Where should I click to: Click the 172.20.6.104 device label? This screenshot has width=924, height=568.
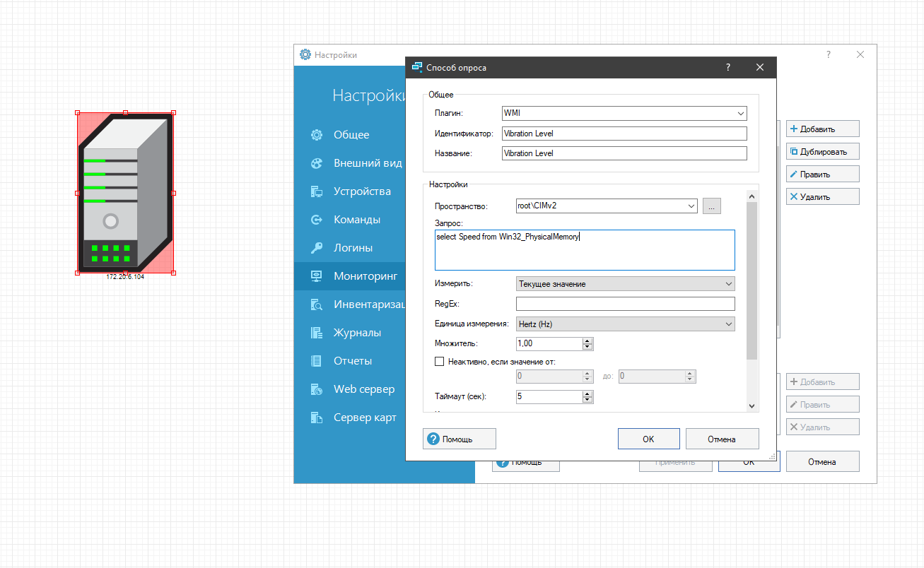point(125,277)
